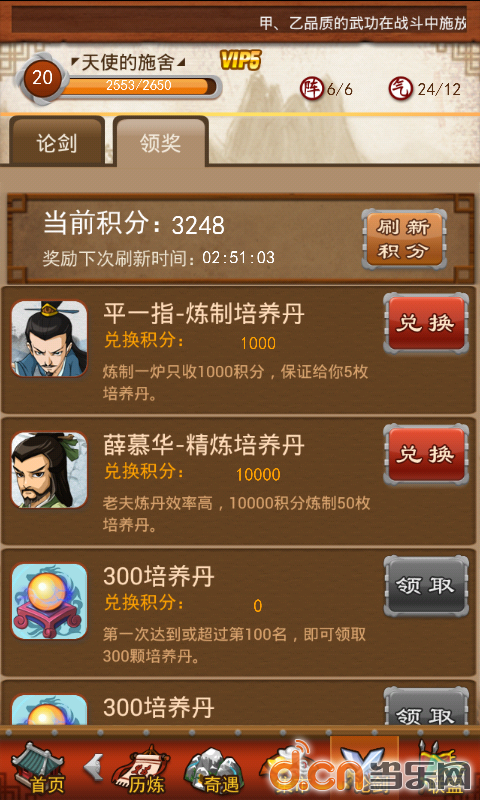Image resolution: width=480 pixels, height=800 pixels.
Task: Claim the second 300培养丹 reward
Action: coord(426,707)
